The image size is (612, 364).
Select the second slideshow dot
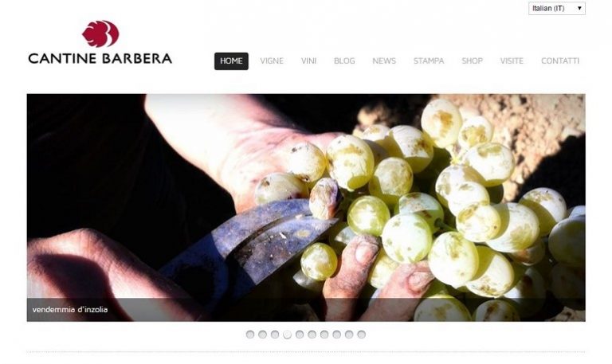tap(263, 335)
